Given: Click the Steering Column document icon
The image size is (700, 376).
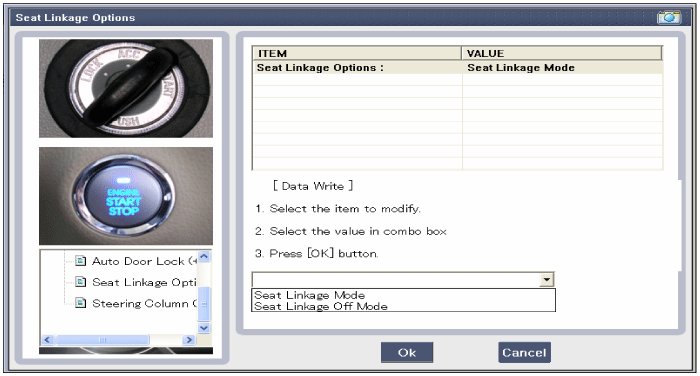Looking at the screenshot, I should point(80,303).
